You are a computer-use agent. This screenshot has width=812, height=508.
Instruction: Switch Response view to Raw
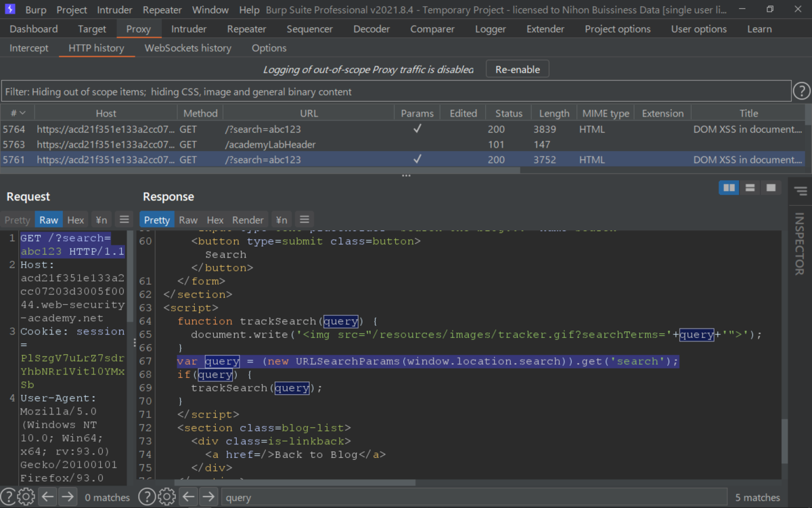(x=188, y=219)
